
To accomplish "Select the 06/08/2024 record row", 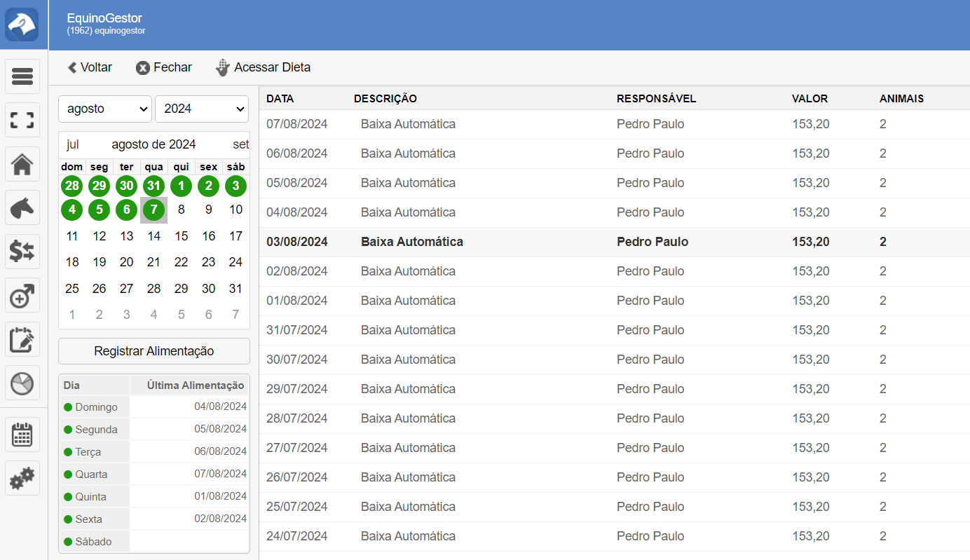I will point(615,153).
